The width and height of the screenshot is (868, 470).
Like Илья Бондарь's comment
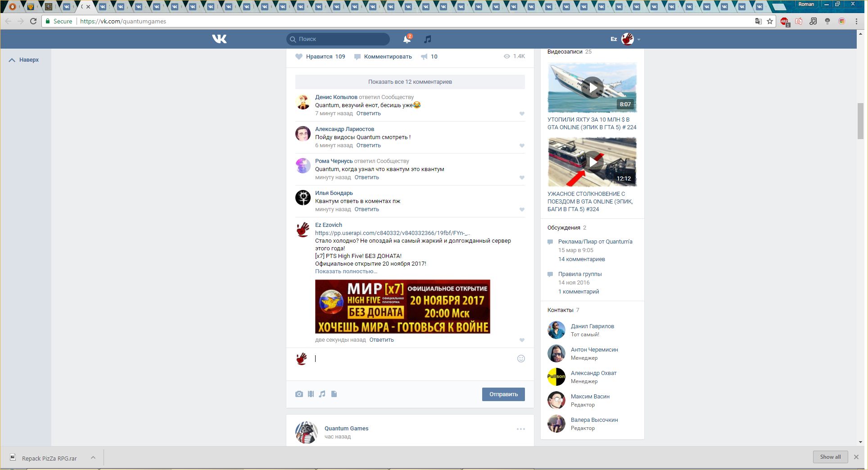pyautogui.click(x=522, y=210)
